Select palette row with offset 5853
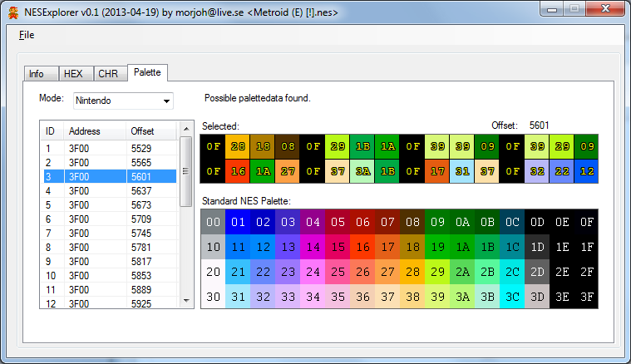The image size is (631, 364). [x=110, y=276]
